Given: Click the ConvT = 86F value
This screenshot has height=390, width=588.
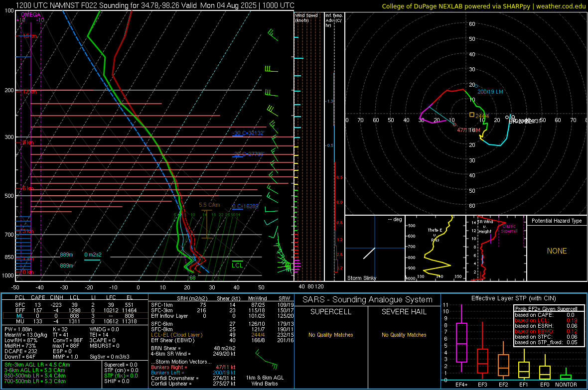Looking at the screenshot, I should click(68, 341).
